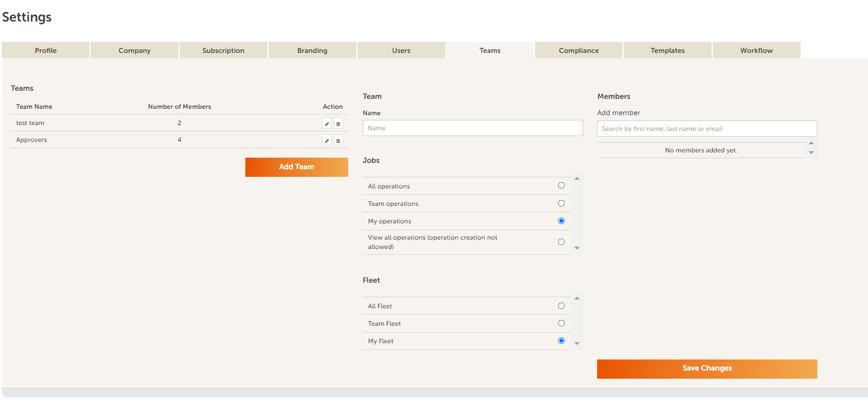Click Fleet list scroll down arrow
This screenshot has height=413, width=868.
click(x=577, y=344)
